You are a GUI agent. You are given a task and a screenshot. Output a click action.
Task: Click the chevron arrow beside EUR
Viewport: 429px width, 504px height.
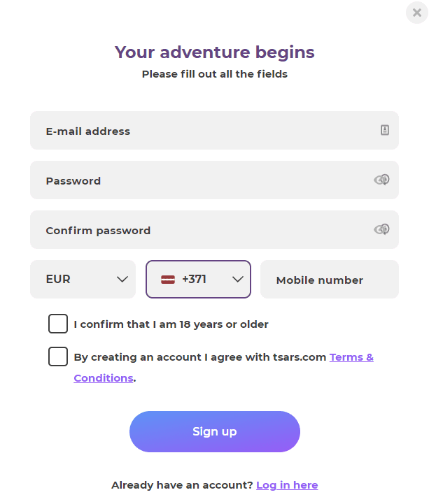coord(122,280)
